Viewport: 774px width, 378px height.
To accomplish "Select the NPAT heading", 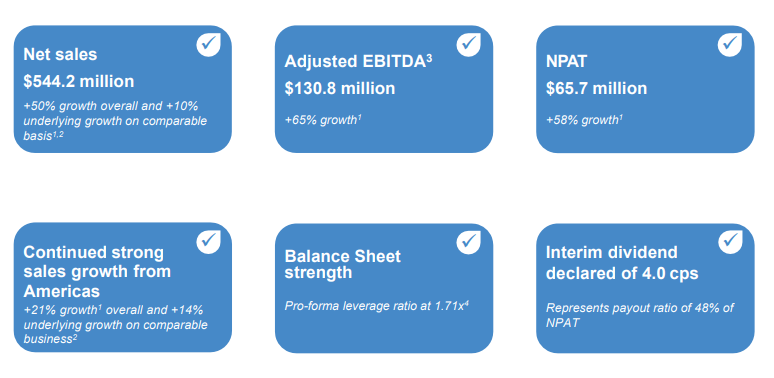I will (566, 62).
